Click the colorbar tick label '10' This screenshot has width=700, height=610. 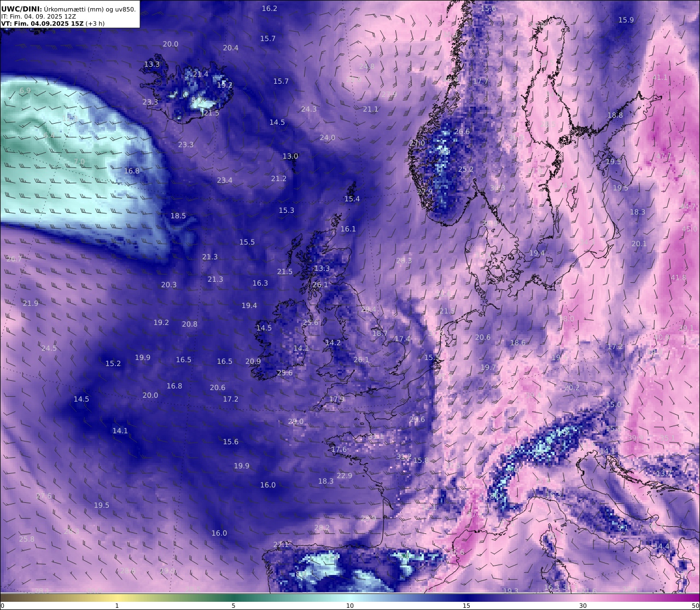[350, 606]
